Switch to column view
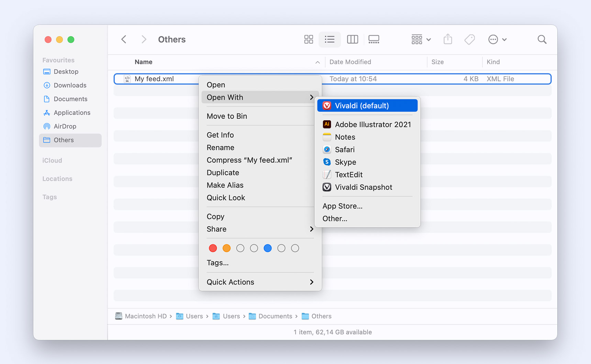 [x=353, y=39]
